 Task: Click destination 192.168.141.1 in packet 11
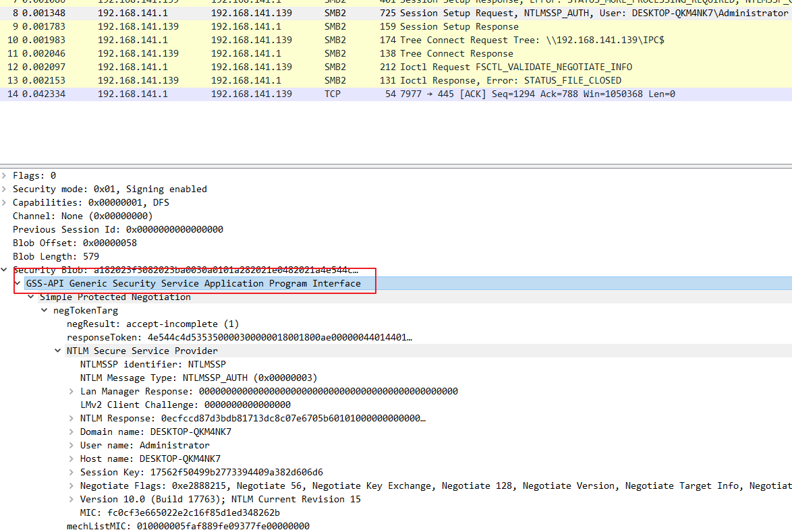(x=246, y=53)
